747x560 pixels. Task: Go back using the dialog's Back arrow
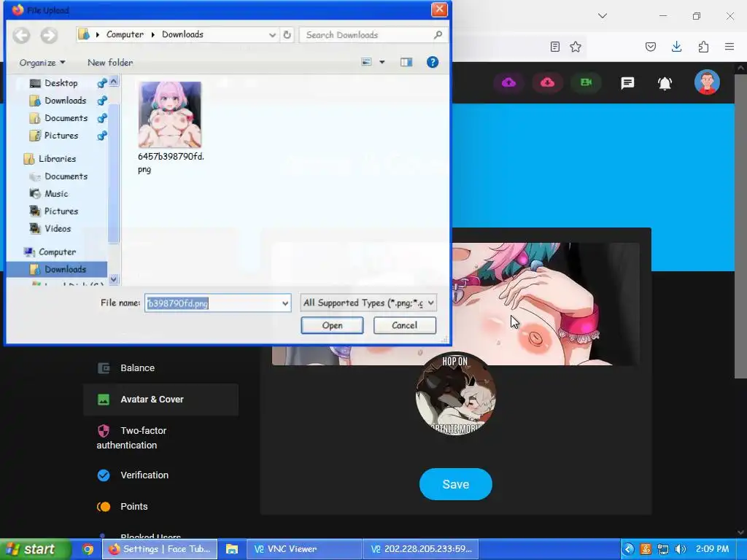pos(21,35)
